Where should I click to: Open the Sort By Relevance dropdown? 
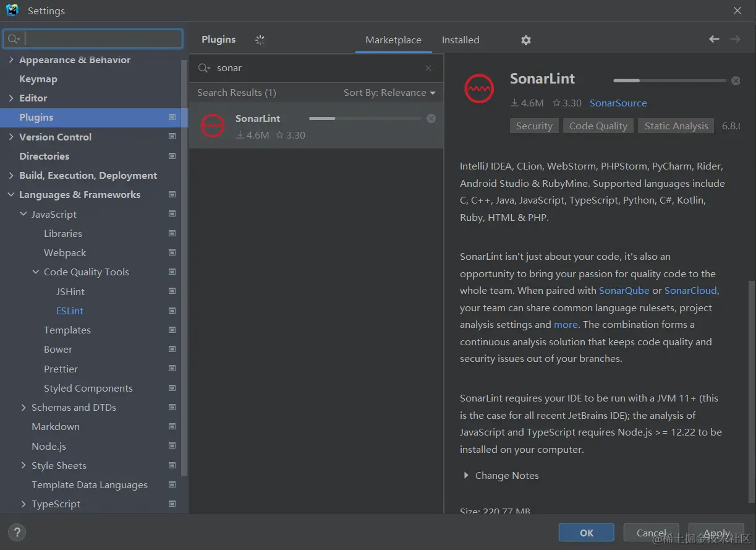point(389,93)
